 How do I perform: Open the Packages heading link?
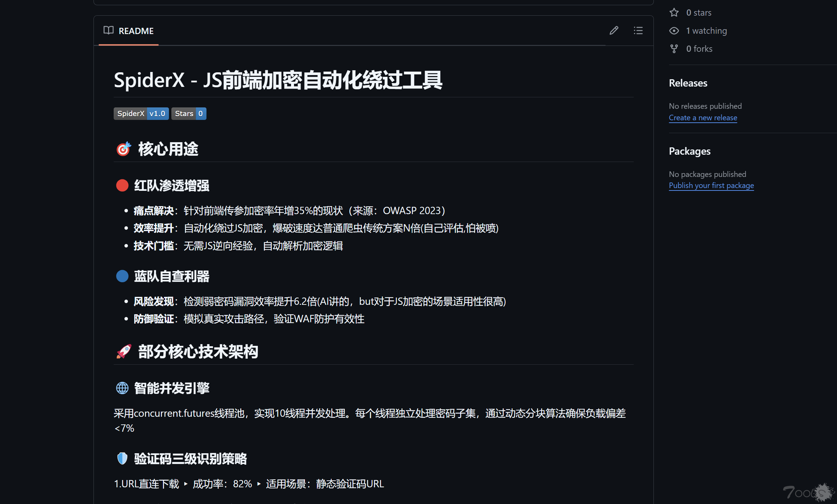(690, 151)
